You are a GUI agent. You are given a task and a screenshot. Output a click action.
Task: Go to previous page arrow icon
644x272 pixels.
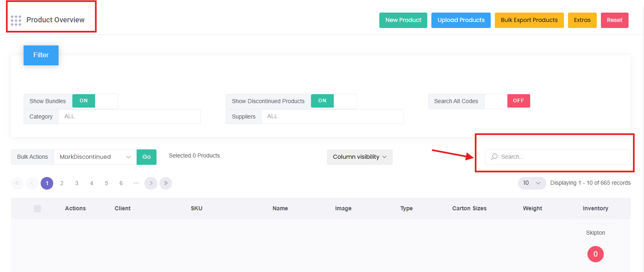click(x=32, y=183)
